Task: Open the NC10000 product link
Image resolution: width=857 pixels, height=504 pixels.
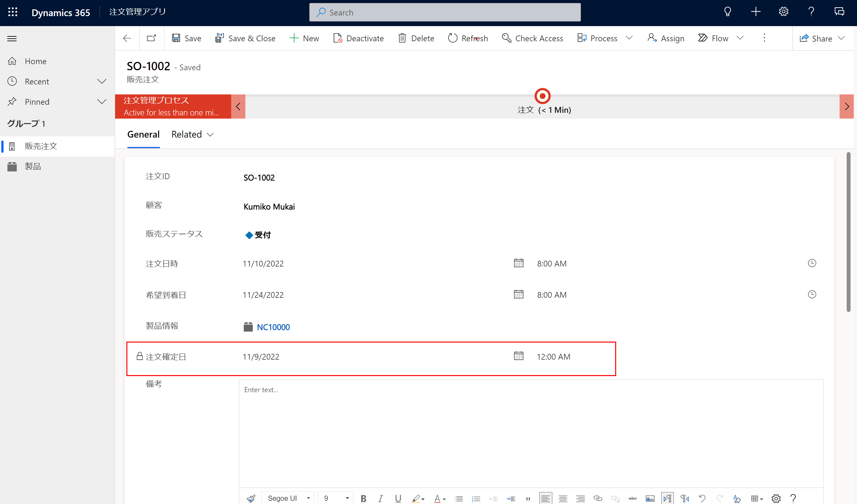Action: point(273,327)
